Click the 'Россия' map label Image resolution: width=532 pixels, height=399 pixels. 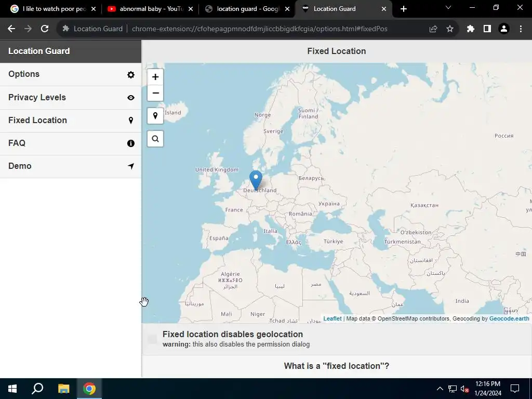click(504, 136)
